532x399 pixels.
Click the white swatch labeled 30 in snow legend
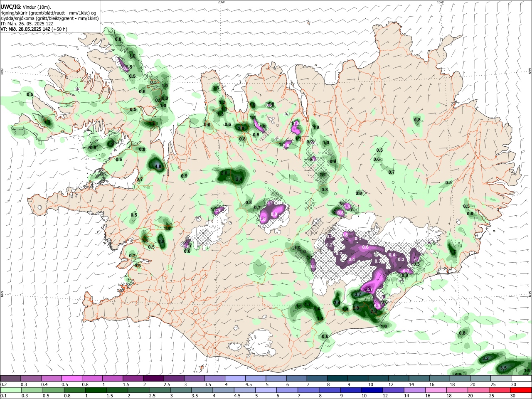(522, 379)
